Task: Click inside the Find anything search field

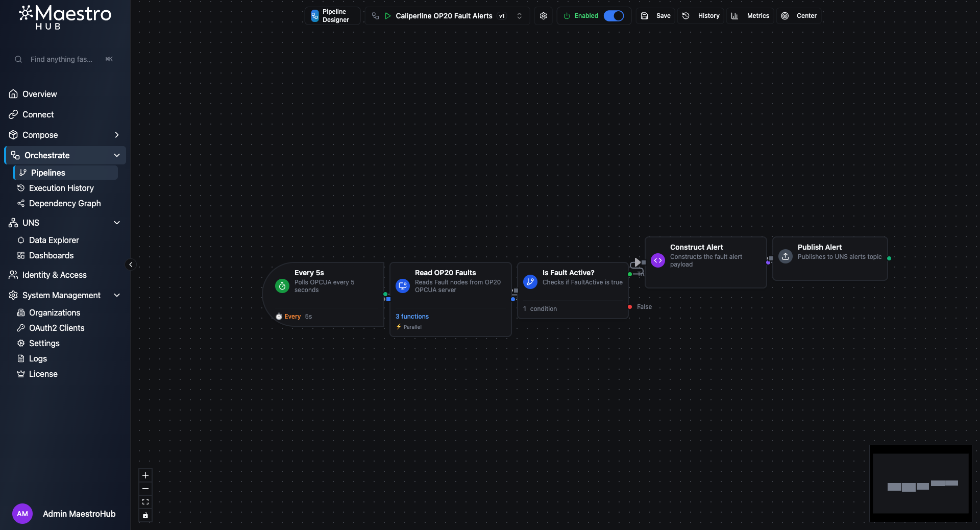Action: [61, 59]
